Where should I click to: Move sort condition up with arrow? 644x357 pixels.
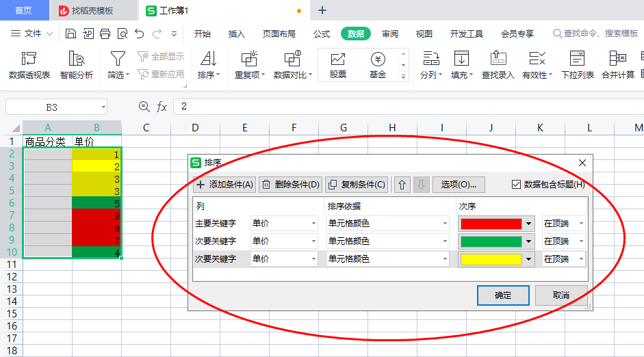click(x=402, y=185)
